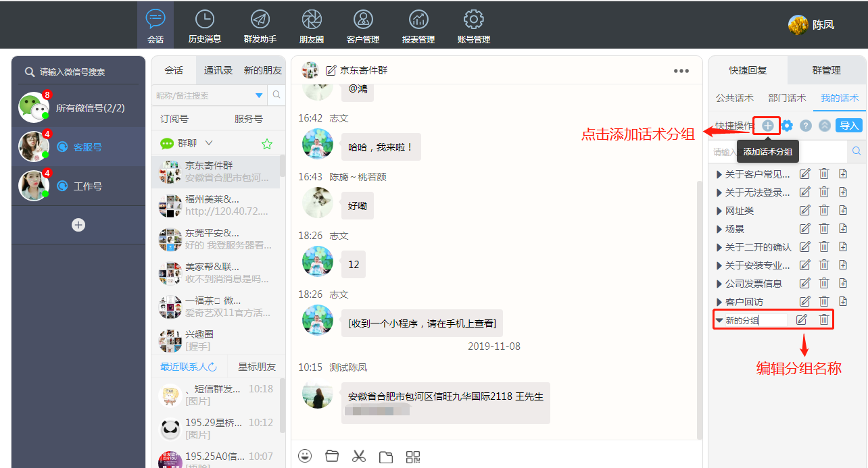Click the open-folder file send icon
The height and width of the screenshot is (468, 868).
click(x=332, y=456)
